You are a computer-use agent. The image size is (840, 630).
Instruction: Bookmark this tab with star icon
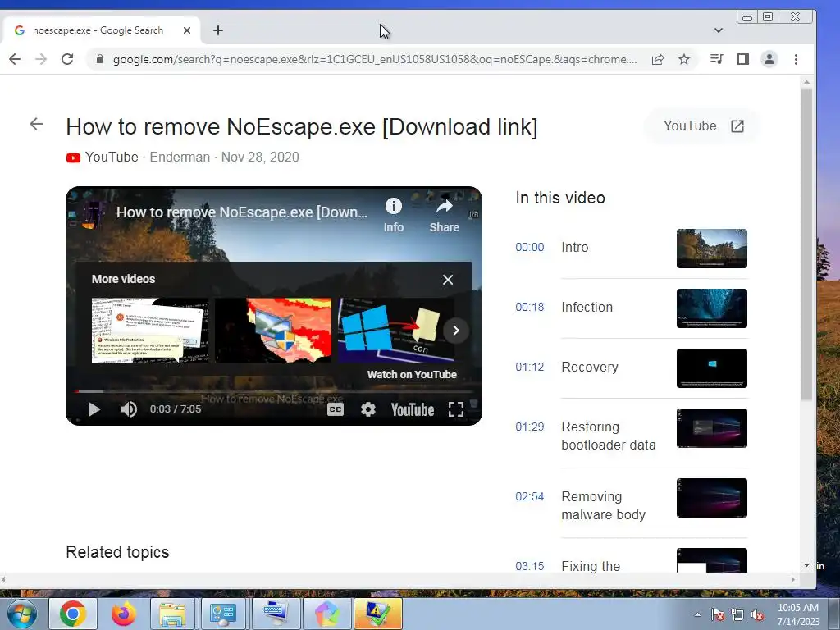click(684, 59)
